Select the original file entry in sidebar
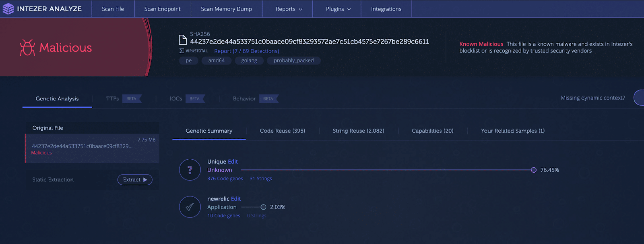This screenshot has height=244, width=644. (92, 148)
